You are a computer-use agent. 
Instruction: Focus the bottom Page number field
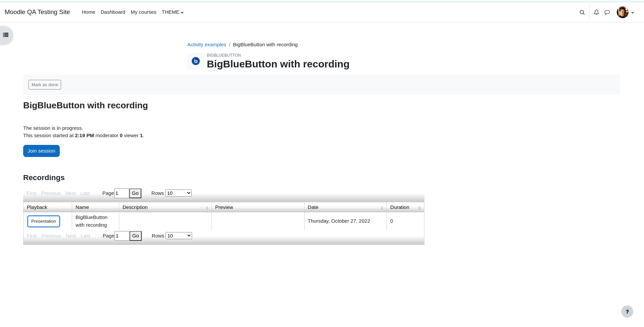[x=122, y=236]
